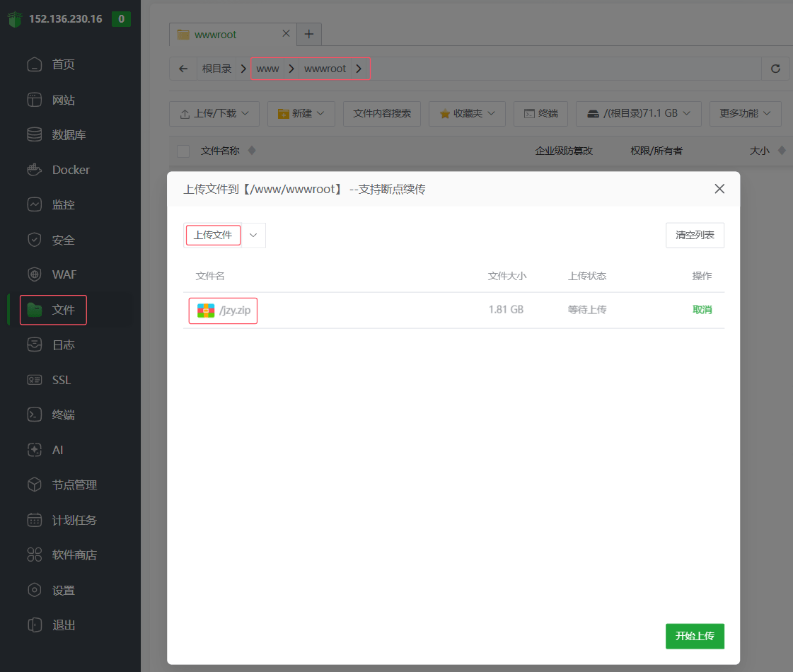
Task: Open the 设置 settings icon in sidebar
Action: click(35, 589)
